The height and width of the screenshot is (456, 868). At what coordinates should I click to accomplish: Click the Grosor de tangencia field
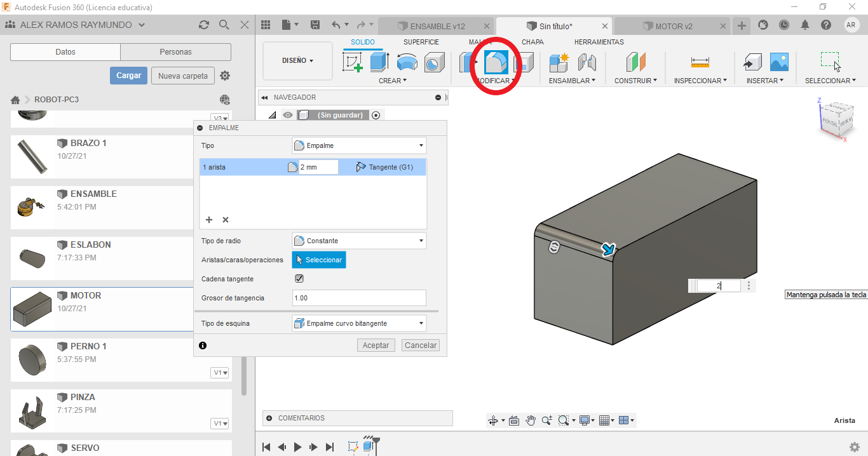pyautogui.click(x=359, y=298)
